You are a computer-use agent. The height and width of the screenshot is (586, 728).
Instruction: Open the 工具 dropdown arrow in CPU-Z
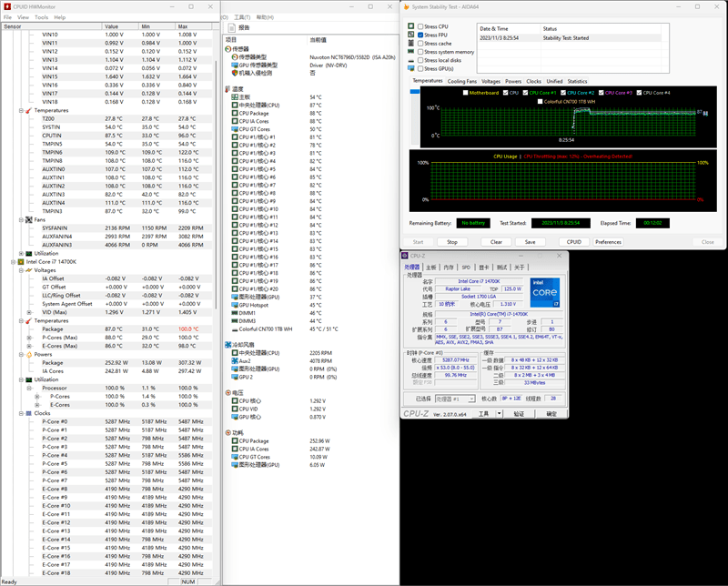point(500,413)
